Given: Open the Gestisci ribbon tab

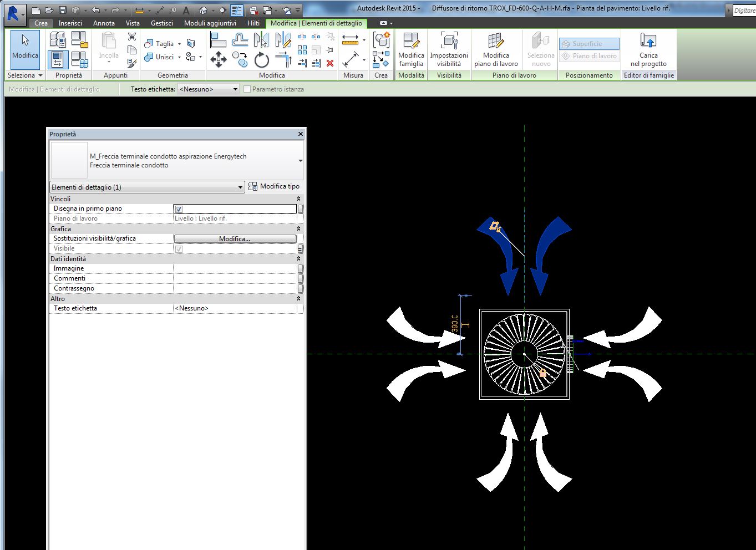Looking at the screenshot, I should [x=162, y=23].
